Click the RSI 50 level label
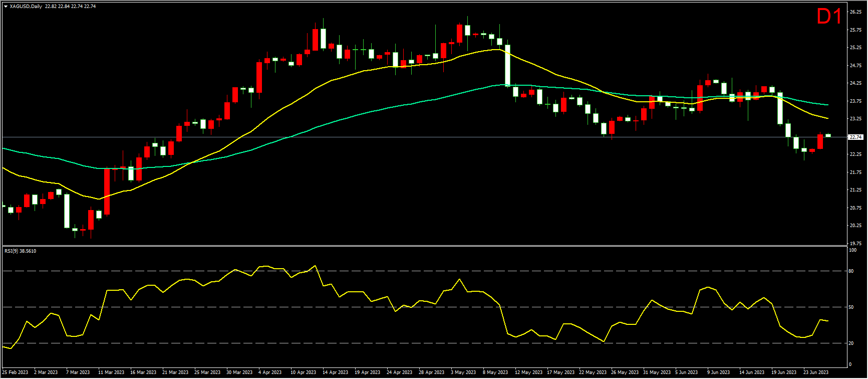The height and width of the screenshot is (379, 868). point(852,307)
